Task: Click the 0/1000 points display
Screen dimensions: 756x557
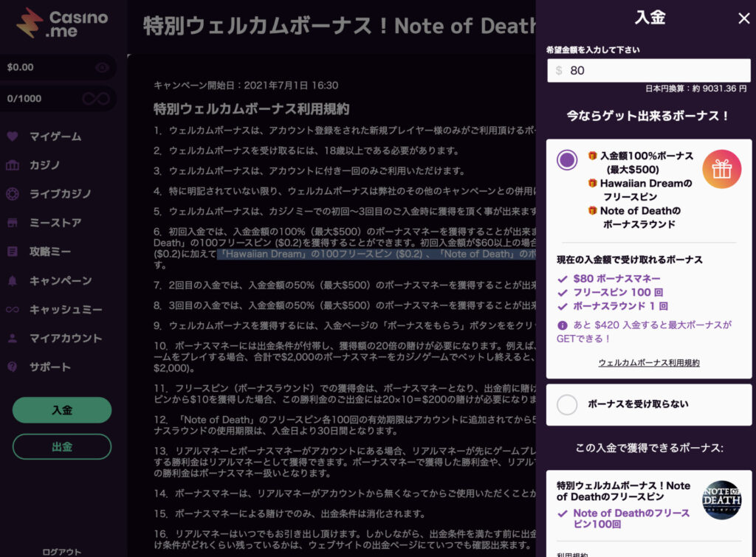Action: pos(24,99)
